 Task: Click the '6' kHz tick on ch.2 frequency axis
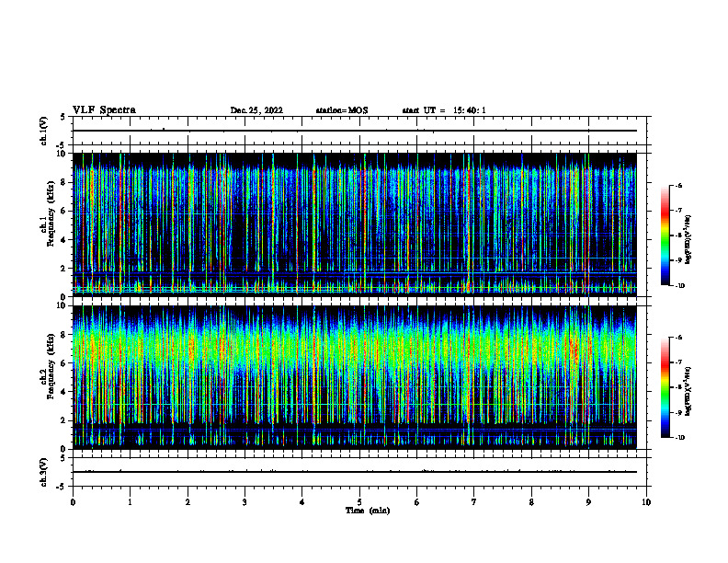64,363
